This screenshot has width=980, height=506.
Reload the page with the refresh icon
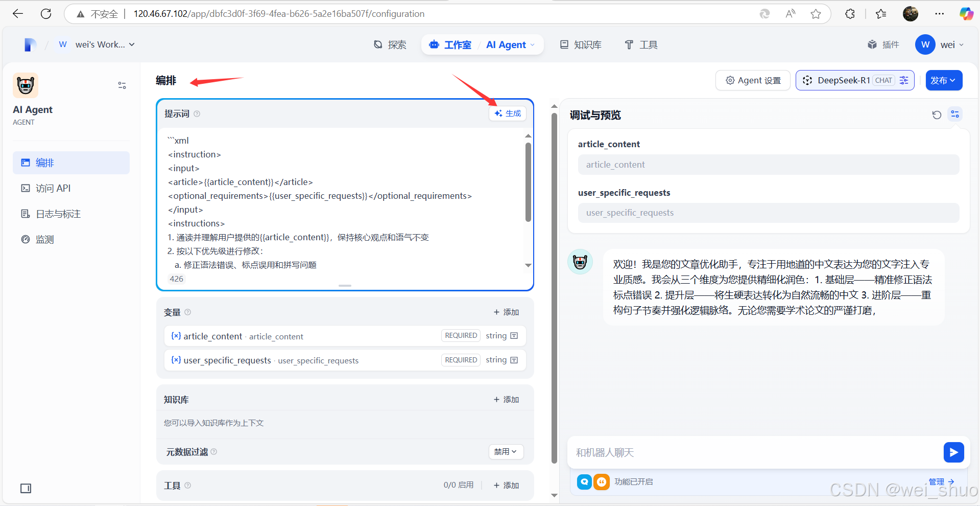(46, 14)
